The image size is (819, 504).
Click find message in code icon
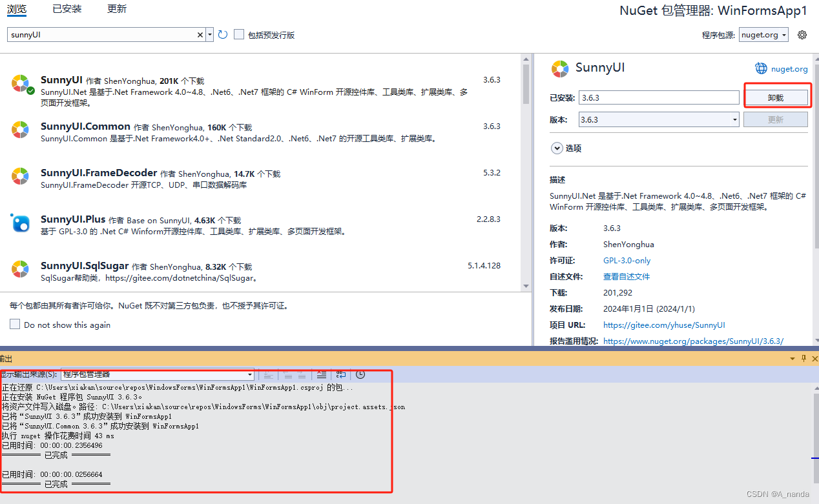(x=268, y=374)
